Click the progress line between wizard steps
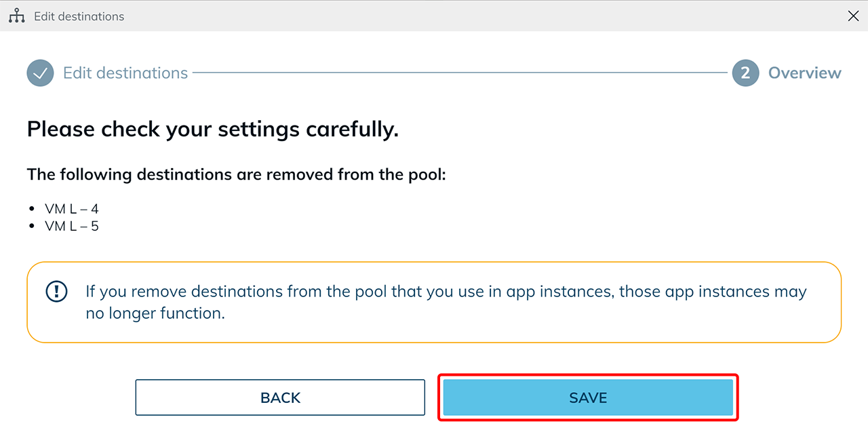Viewport: 868px width, 445px height. 460,73
